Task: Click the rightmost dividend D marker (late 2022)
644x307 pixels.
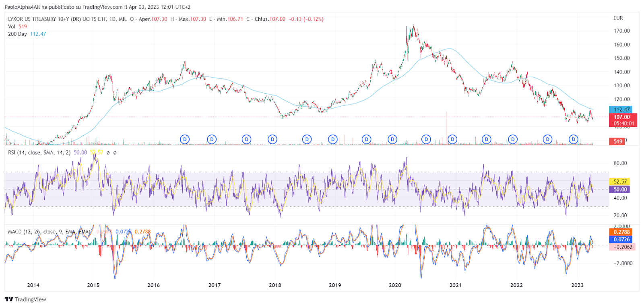Action: pyautogui.click(x=574, y=140)
